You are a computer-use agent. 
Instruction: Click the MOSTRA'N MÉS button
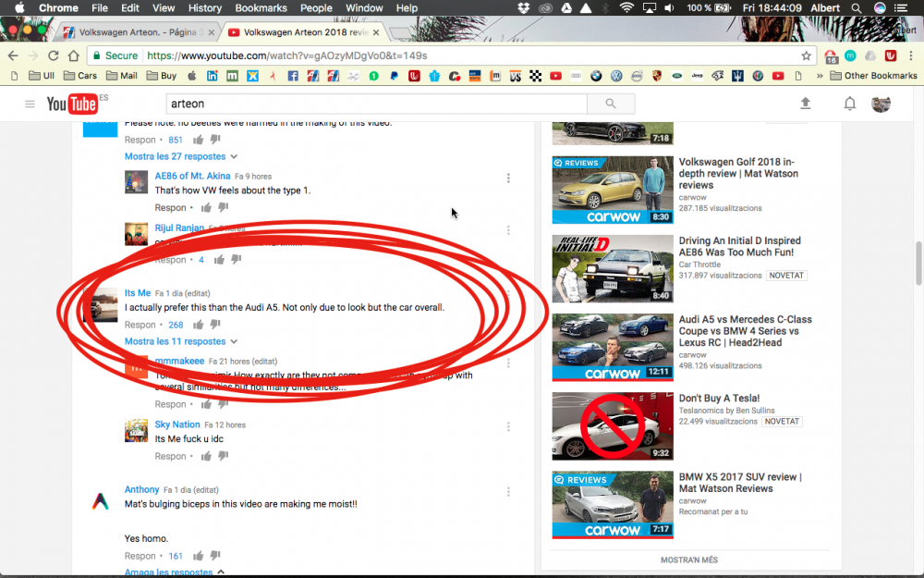point(689,560)
